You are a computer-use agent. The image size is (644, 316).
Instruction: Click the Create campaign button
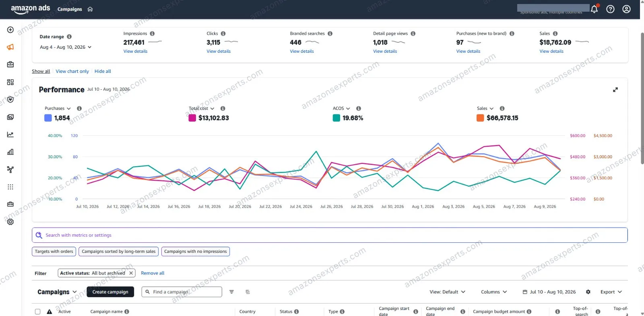pyautogui.click(x=110, y=292)
